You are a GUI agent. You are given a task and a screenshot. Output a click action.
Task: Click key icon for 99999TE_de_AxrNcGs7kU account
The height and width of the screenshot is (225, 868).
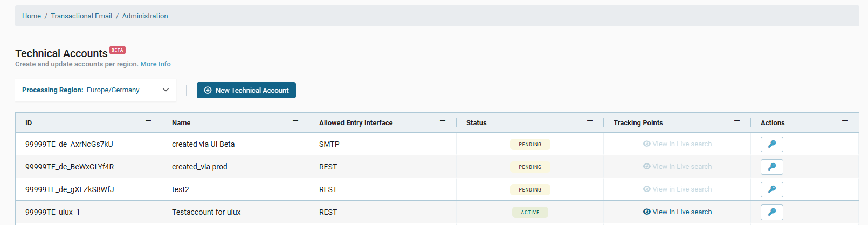(x=771, y=144)
